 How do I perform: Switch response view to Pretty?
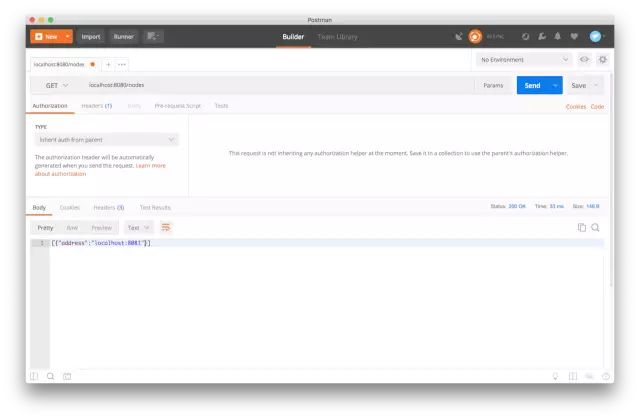45,228
